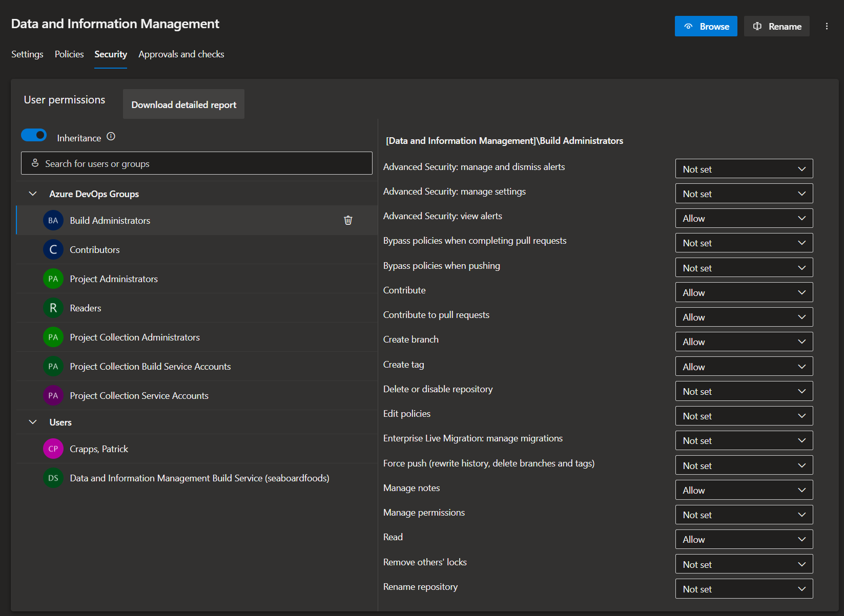Screen dimensions: 844x616
Task: Select user Crapps, Patrick
Action: pyautogui.click(x=197, y=449)
